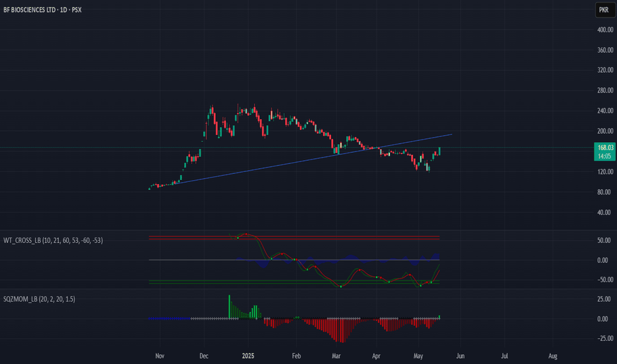Select the WT_CROSS_LB indicator label
Image resolution: width=617 pixels, height=364 pixels.
click(x=53, y=240)
